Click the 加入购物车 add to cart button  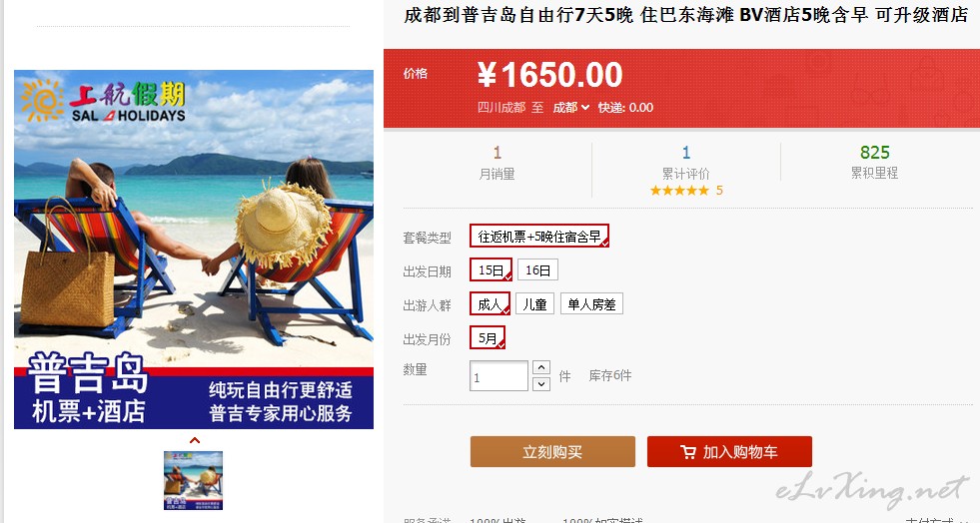[x=729, y=452]
